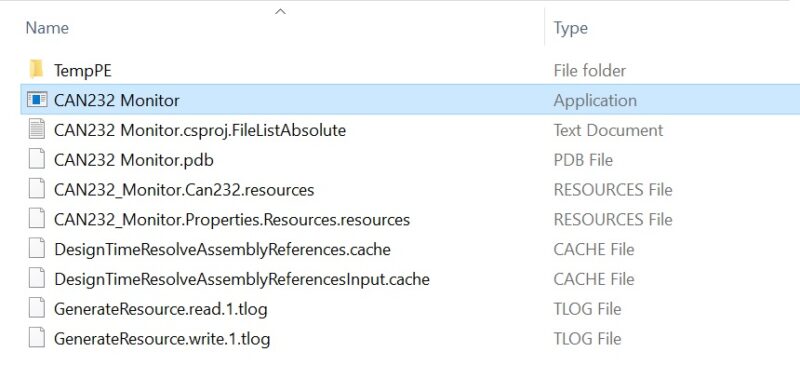800x392 pixels.
Task: Click the sort arrow above Name
Action: coord(280,11)
